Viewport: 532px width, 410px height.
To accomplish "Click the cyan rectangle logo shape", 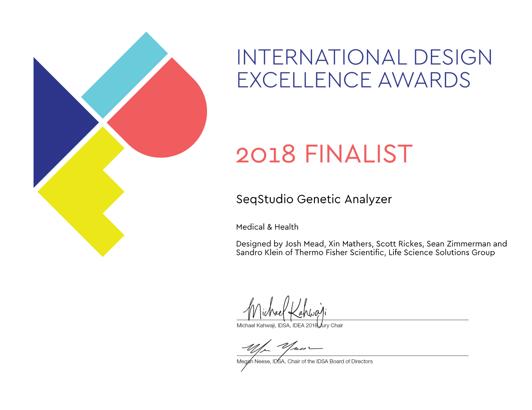I will tap(124, 76).
